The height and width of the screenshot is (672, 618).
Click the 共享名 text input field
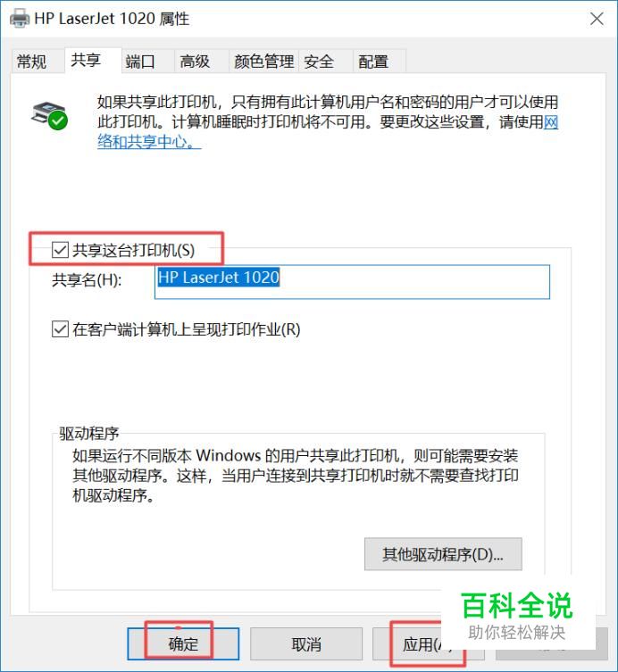click(x=352, y=282)
